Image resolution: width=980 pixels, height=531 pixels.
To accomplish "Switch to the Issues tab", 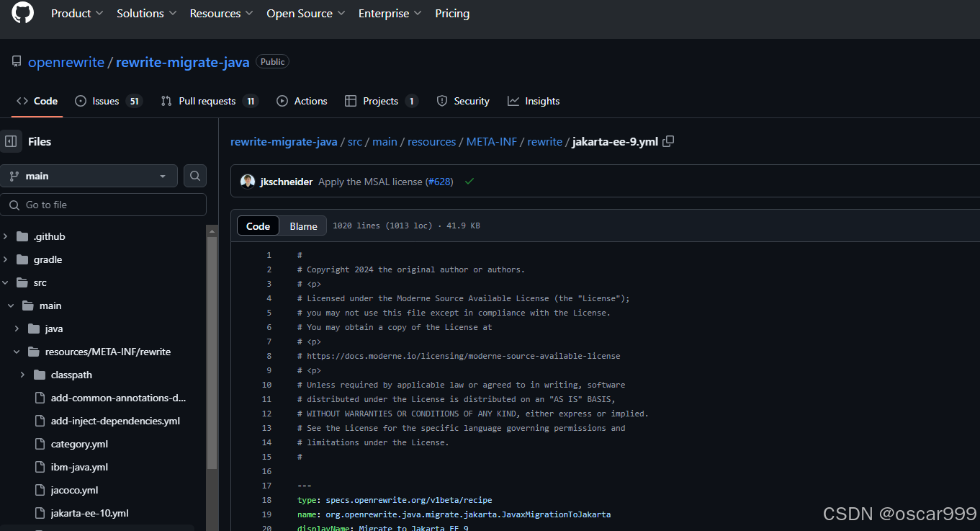I will pos(109,101).
